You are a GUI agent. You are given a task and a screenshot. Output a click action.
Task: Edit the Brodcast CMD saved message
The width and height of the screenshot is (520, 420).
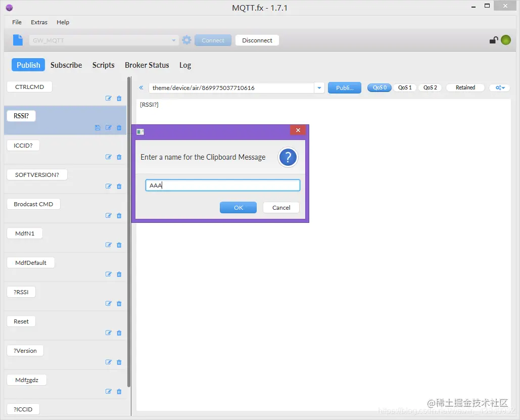coord(109,216)
